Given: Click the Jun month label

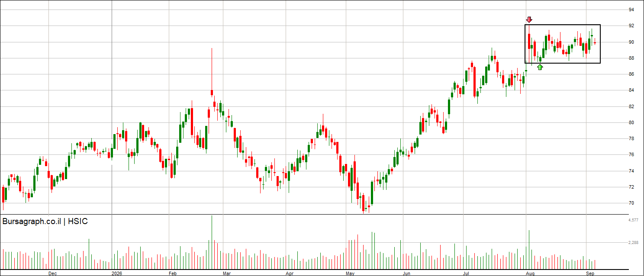Looking at the screenshot, I should pyautogui.click(x=406, y=273).
